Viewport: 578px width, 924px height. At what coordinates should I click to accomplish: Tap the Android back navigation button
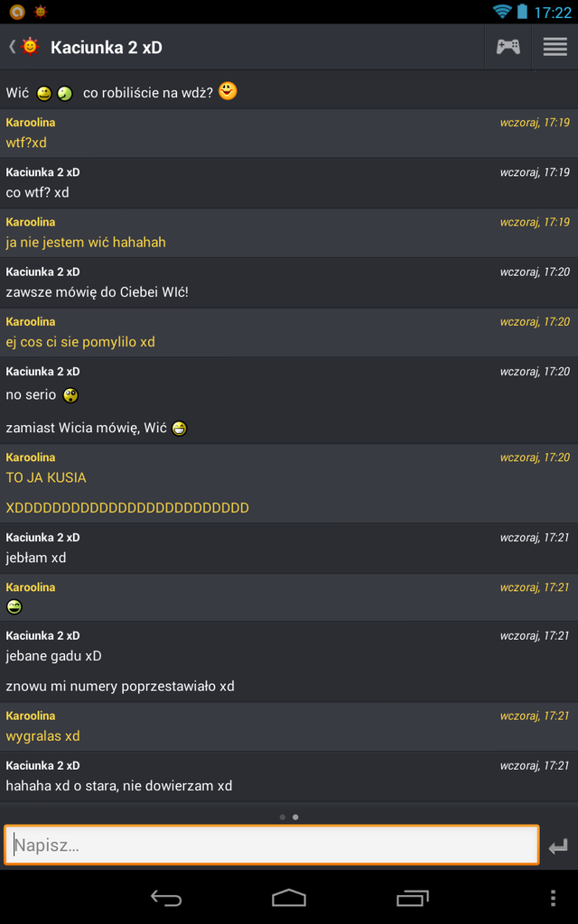(166, 898)
